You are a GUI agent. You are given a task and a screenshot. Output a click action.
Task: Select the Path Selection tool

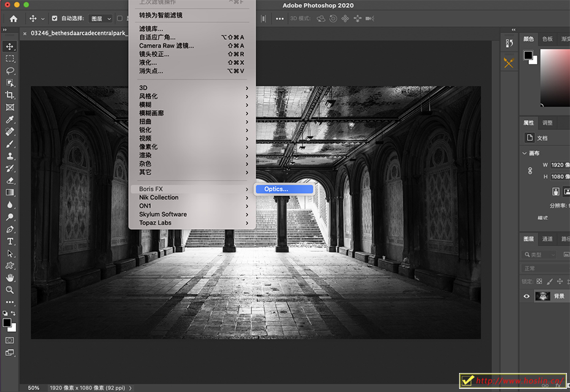click(x=10, y=254)
